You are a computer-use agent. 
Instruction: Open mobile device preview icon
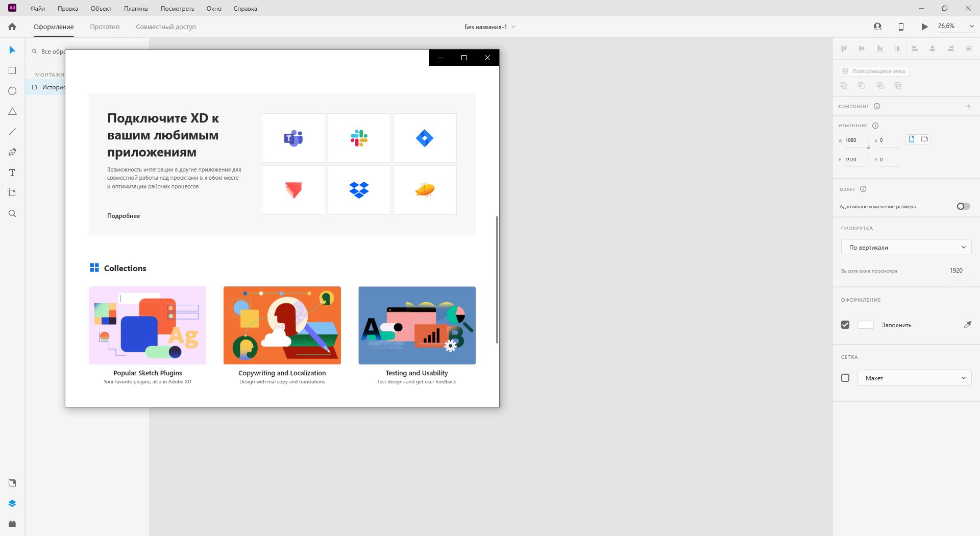[x=901, y=27]
